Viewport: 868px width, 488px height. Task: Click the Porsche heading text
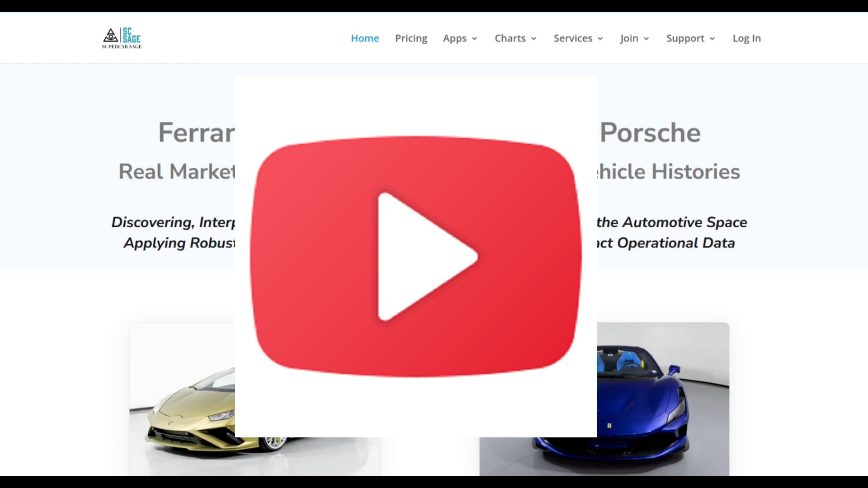tap(650, 132)
